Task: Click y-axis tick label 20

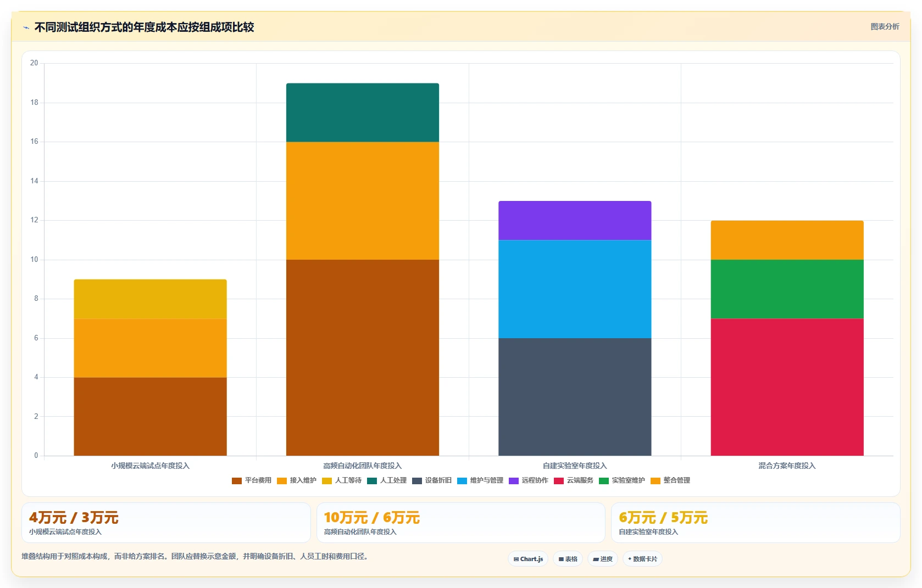Action: click(x=34, y=63)
